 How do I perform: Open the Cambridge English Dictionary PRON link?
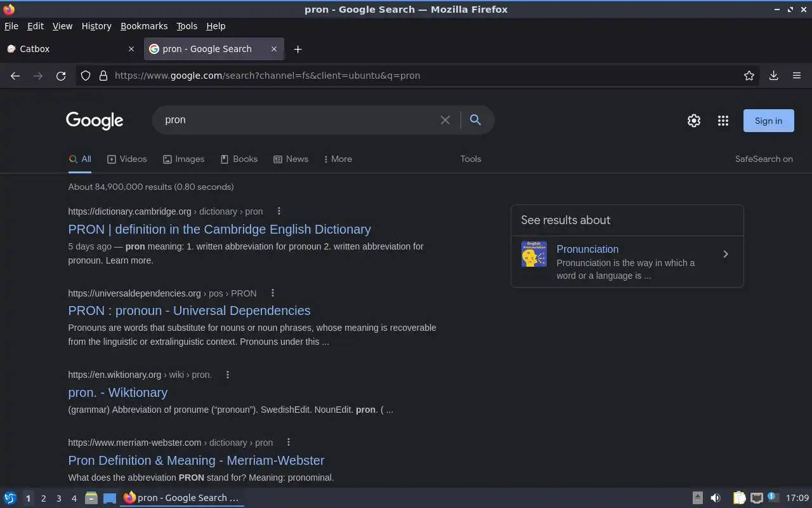pyautogui.click(x=219, y=229)
